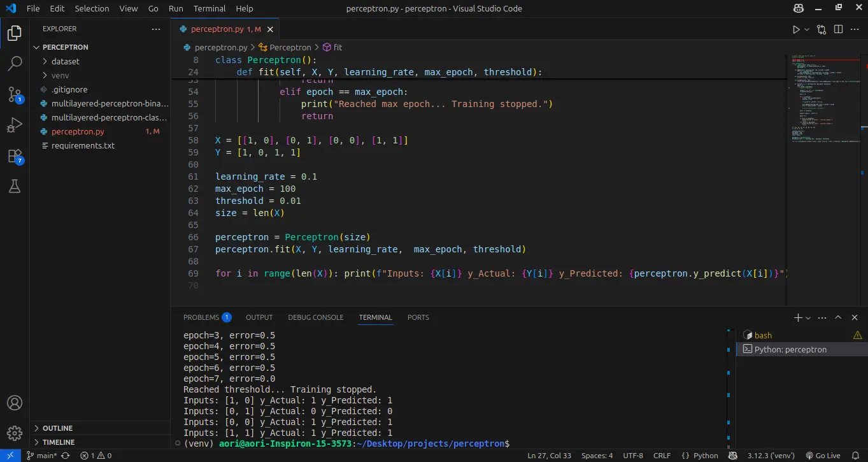
Task: Toggle the bottom panel visibility
Action: click(x=855, y=317)
